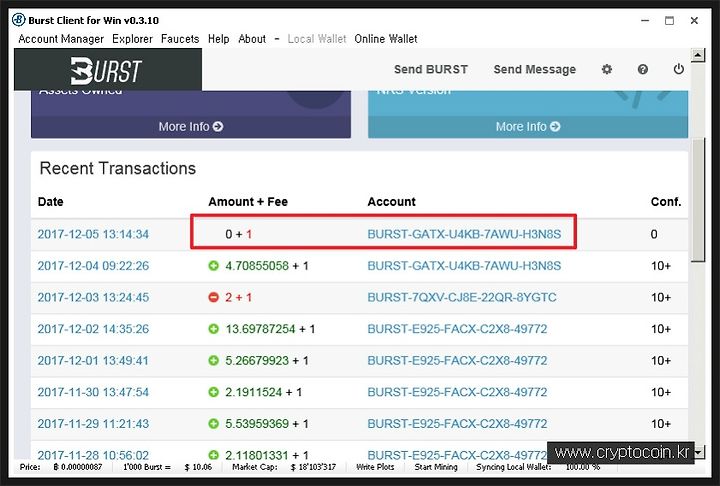Open account BURST-7QXV-CJ8E-22QR-8YGTC
Screen dimensions: 720x486
pyautogui.click(x=461, y=298)
